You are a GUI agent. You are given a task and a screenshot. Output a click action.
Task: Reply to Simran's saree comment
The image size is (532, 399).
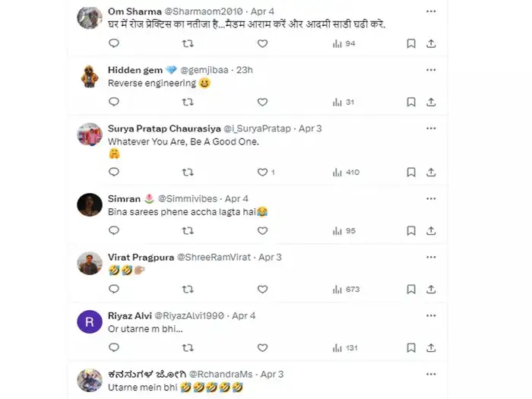coord(114,230)
